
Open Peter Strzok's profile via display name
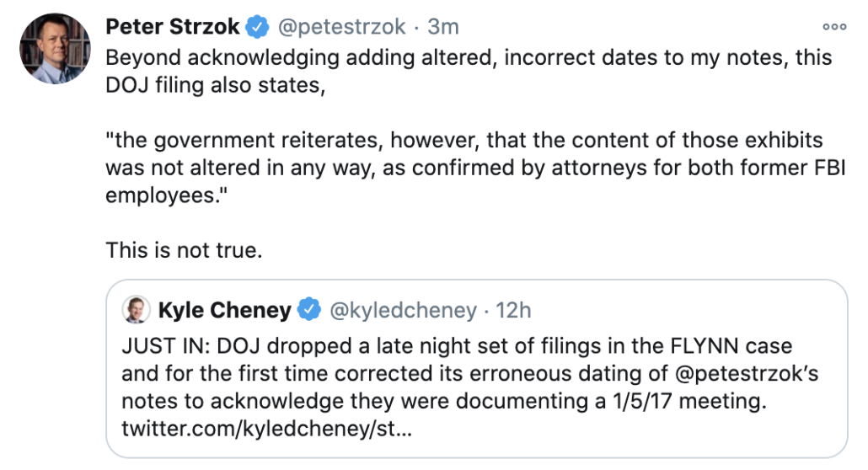coord(174,27)
